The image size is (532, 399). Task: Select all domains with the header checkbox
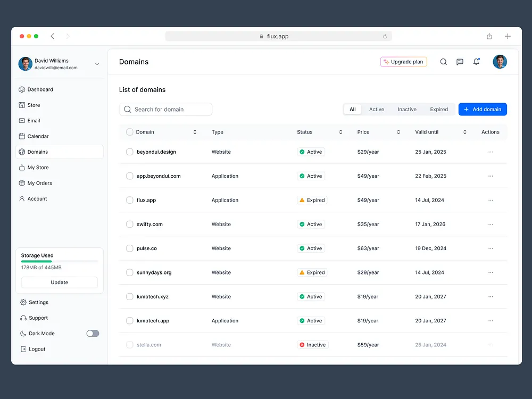click(x=129, y=132)
